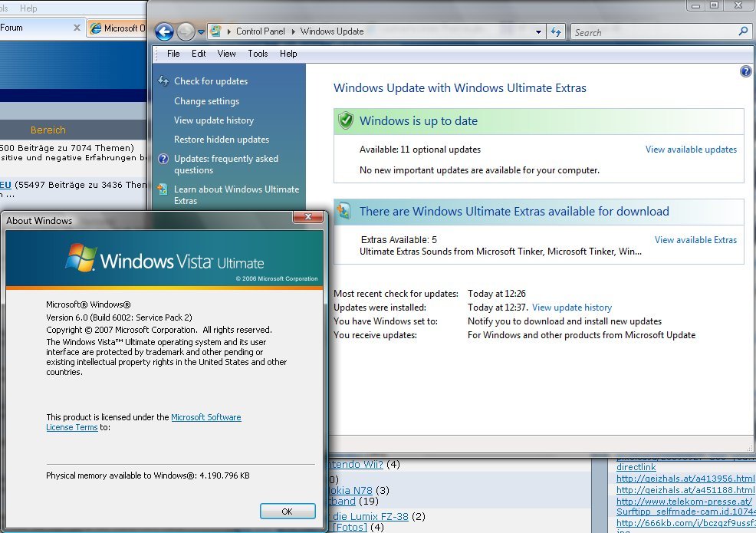The image size is (756, 533).
Task: Open View available updates link
Action: [691, 150]
